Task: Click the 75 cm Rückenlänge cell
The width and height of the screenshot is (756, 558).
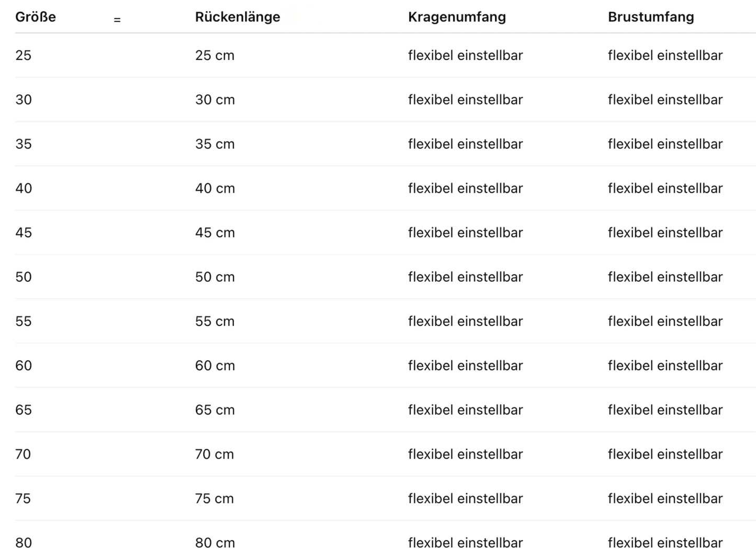Action: [x=215, y=499]
